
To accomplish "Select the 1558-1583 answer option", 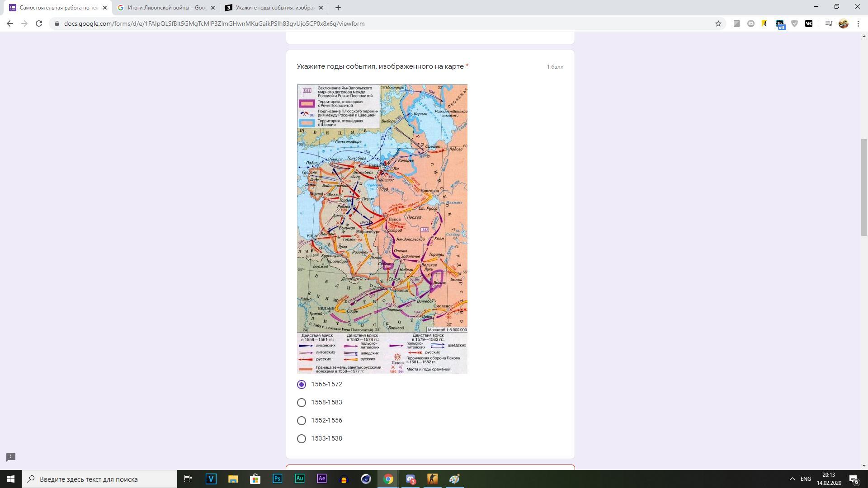I will (302, 402).
